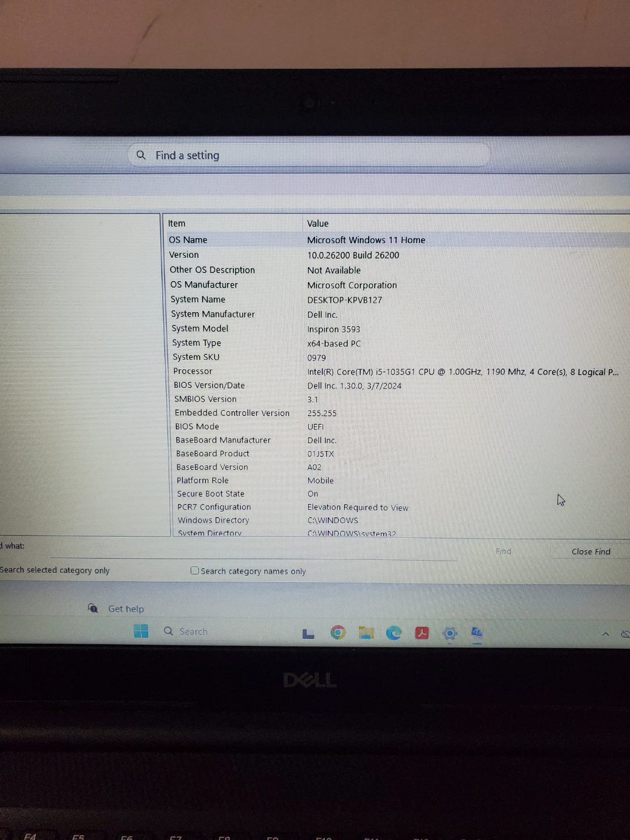Screen dimensions: 630x840
Task: Click the value Microsoft Corporation
Action: pyautogui.click(x=352, y=285)
